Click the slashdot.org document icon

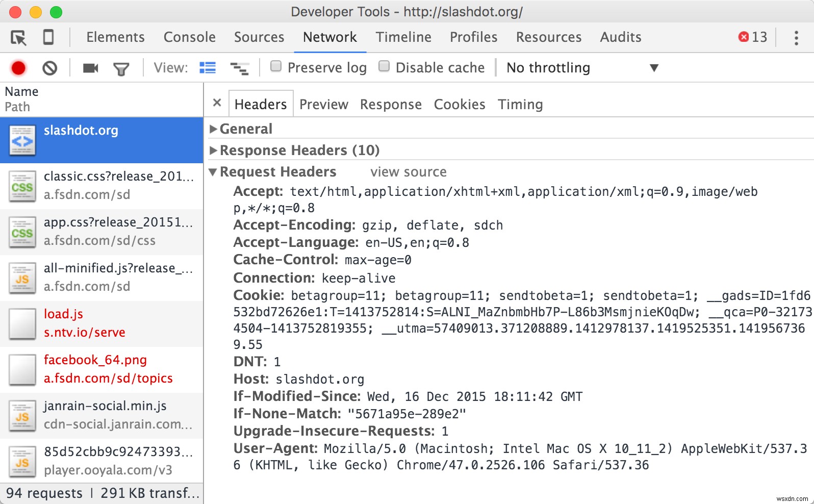click(x=22, y=140)
